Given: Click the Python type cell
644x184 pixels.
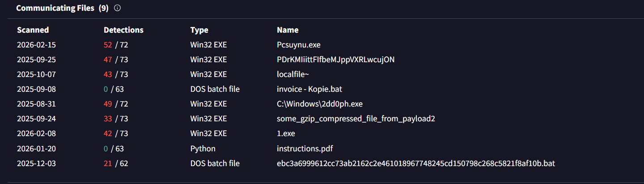Looking at the screenshot, I should click(203, 148).
